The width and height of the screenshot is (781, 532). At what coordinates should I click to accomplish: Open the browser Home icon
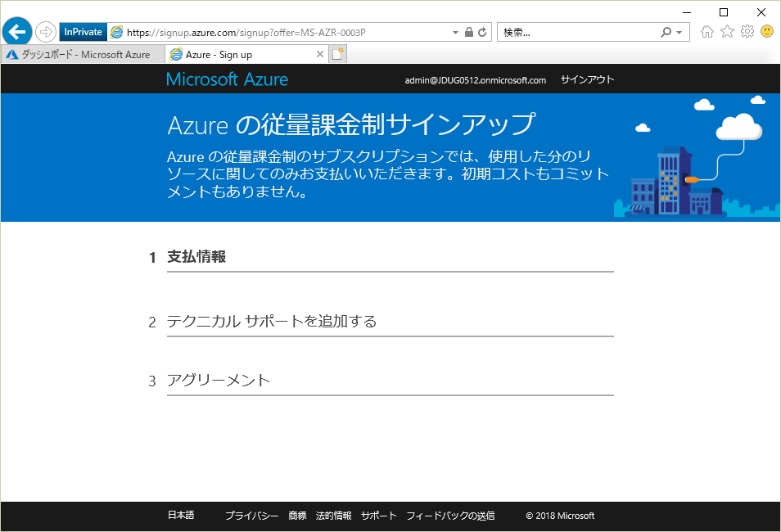pos(707,32)
